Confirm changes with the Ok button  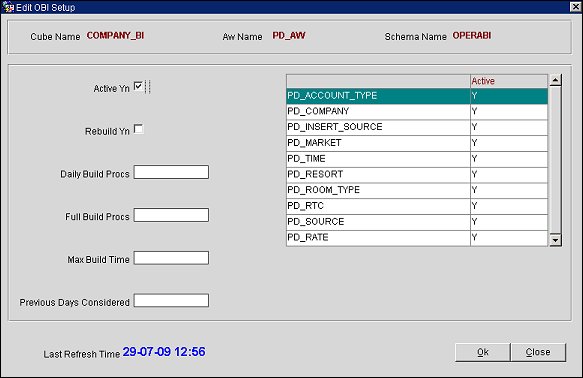pyautogui.click(x=483, y=352)
